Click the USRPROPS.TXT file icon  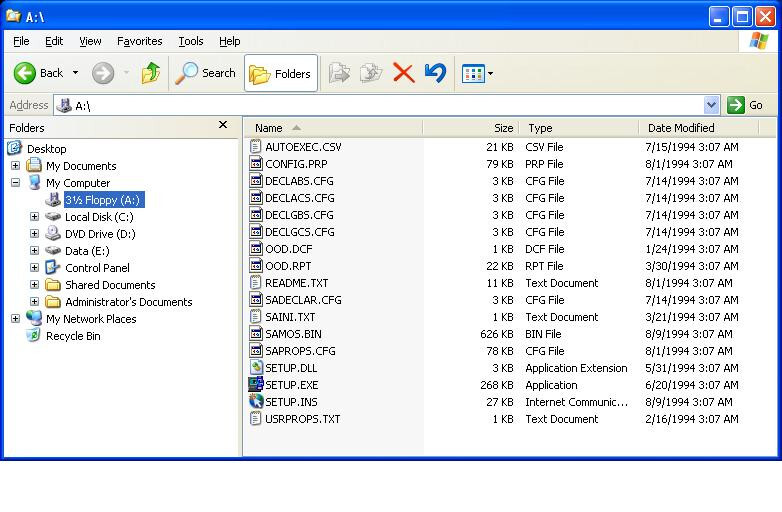click(x=255, y=418)
